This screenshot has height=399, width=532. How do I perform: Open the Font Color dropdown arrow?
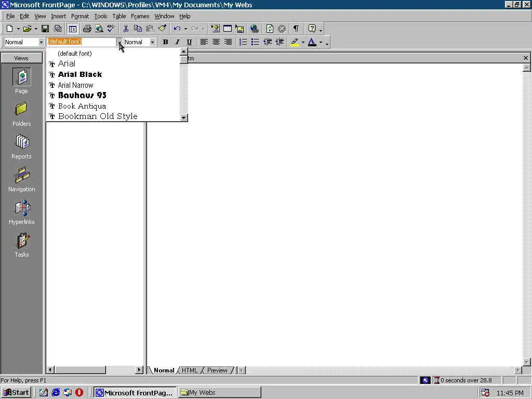click(x=321, y=43)
